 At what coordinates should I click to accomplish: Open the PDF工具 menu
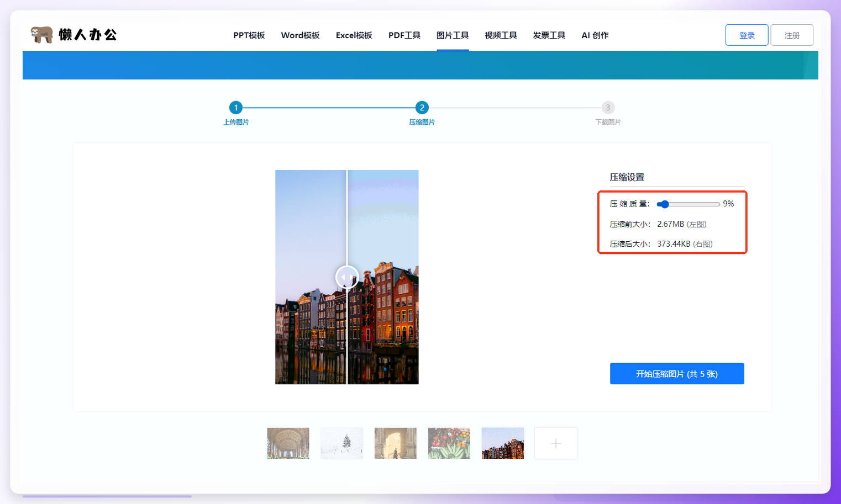click(x=404, y=35)
